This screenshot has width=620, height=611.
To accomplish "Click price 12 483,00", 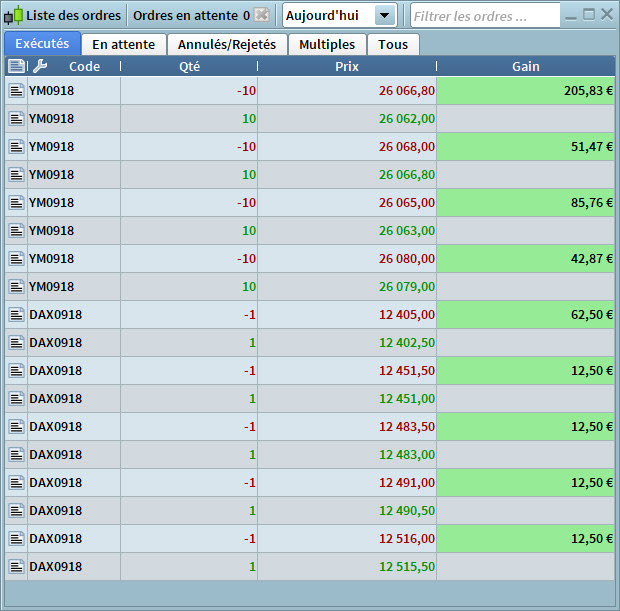I will (x=407, y=455).
